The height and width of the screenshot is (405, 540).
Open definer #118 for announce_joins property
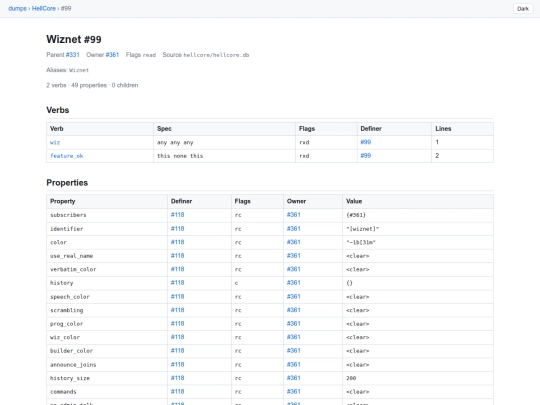pyautogui.click(x=177, y=364)
